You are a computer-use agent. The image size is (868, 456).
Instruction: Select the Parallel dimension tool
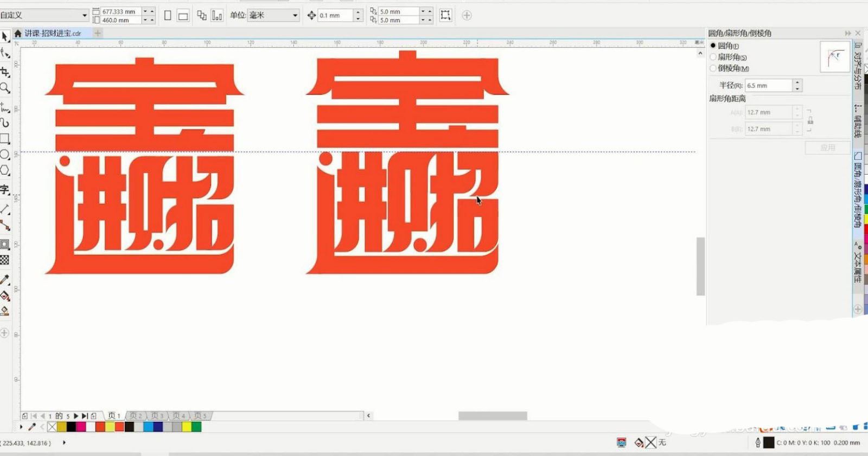coord(5,209)
